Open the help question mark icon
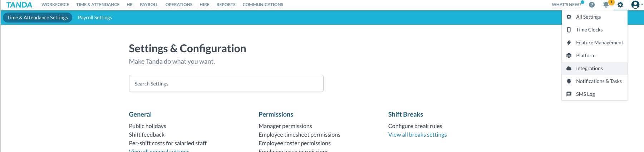Screen dimensions: 644x152 [x=592, y=5]
